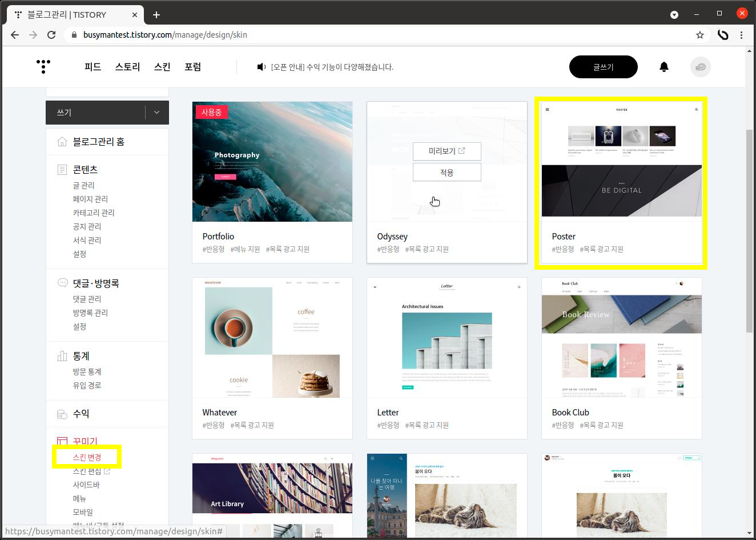Image resolution: width=756 pixels, height=540 pixels.
Task: Open the 포럼 menu
Action: 192,67
